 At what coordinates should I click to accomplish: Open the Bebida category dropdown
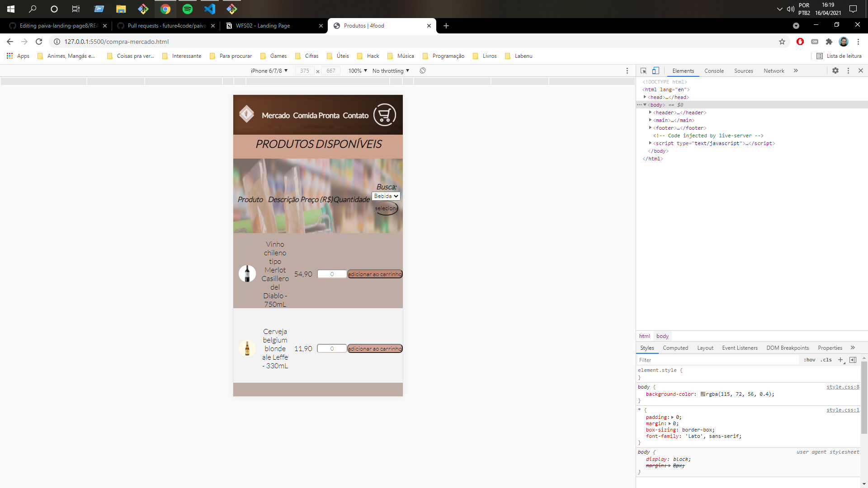tap(386, 196)
